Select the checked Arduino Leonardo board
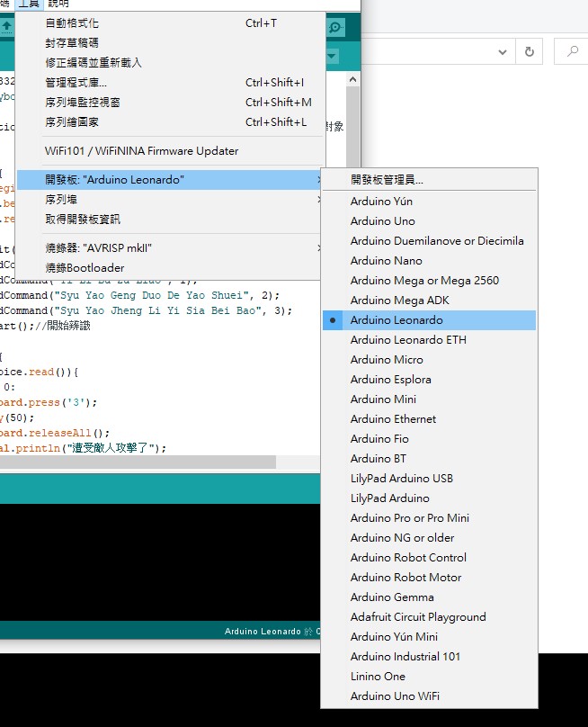Screen dimensions: 588x727 tap(429, 320)
